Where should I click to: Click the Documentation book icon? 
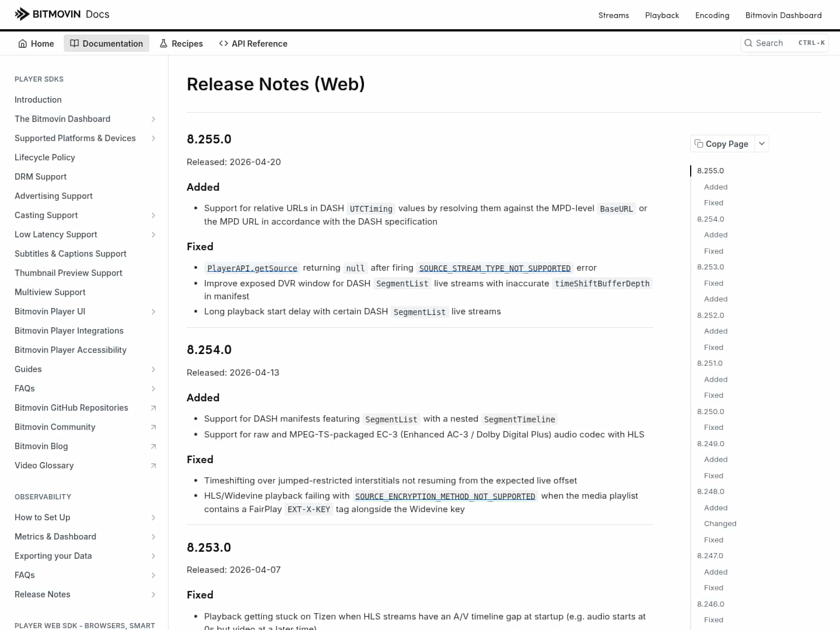(75, 43)
